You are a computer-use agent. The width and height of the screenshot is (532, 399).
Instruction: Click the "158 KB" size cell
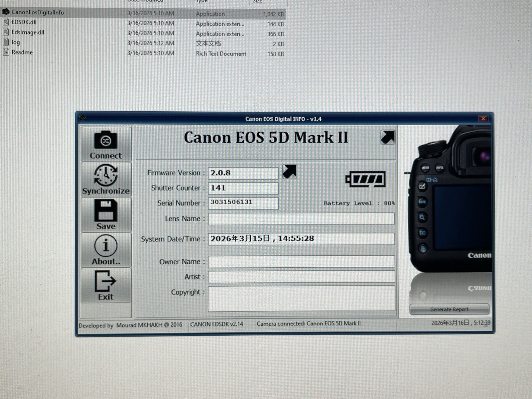(x=276, y=54)
